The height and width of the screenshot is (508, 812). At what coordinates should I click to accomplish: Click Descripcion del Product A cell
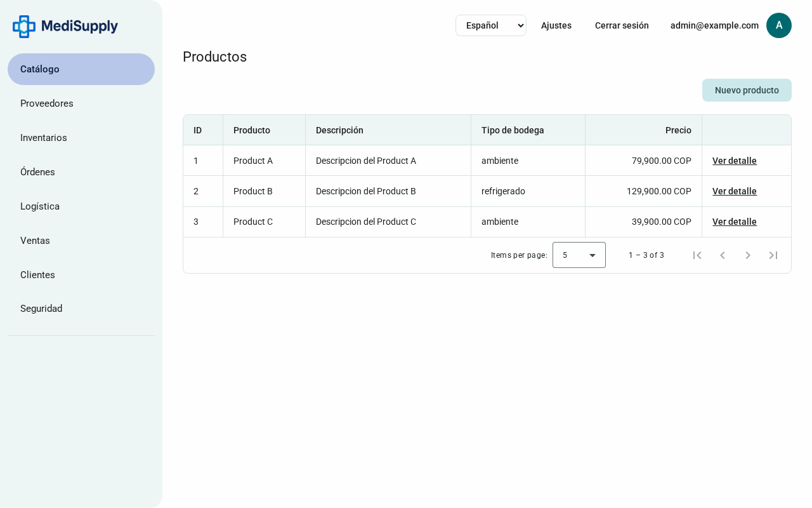coord(388,161)
